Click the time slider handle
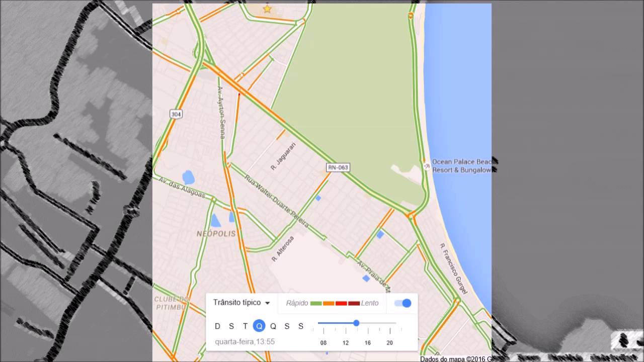 [x=356, y=323]
